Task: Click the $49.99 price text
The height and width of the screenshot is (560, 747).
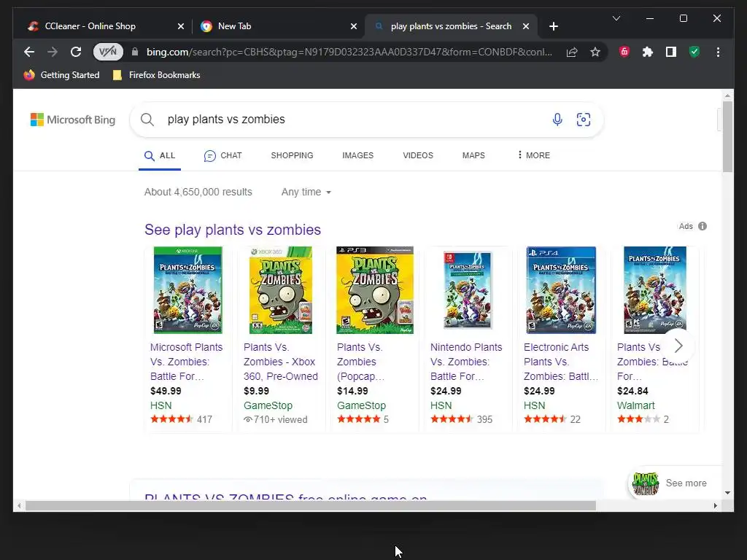Action: (x=166, y=391)
